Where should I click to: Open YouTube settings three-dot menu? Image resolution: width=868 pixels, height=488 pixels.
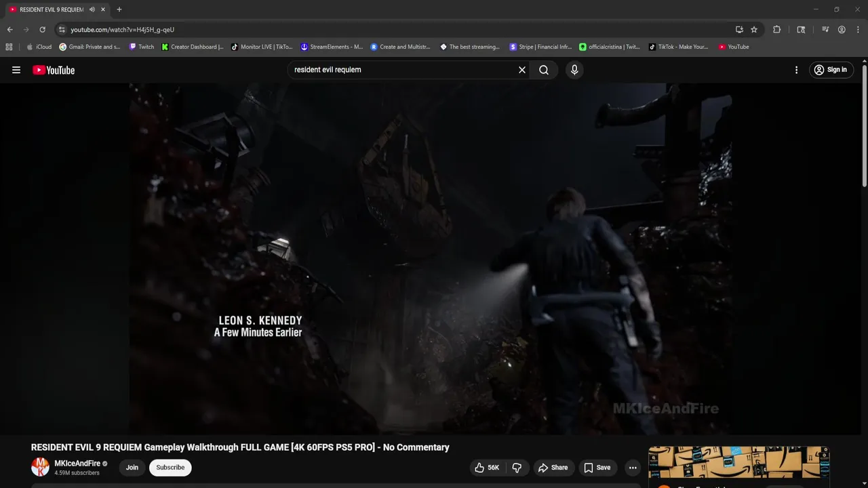click(x=796, y=70)
